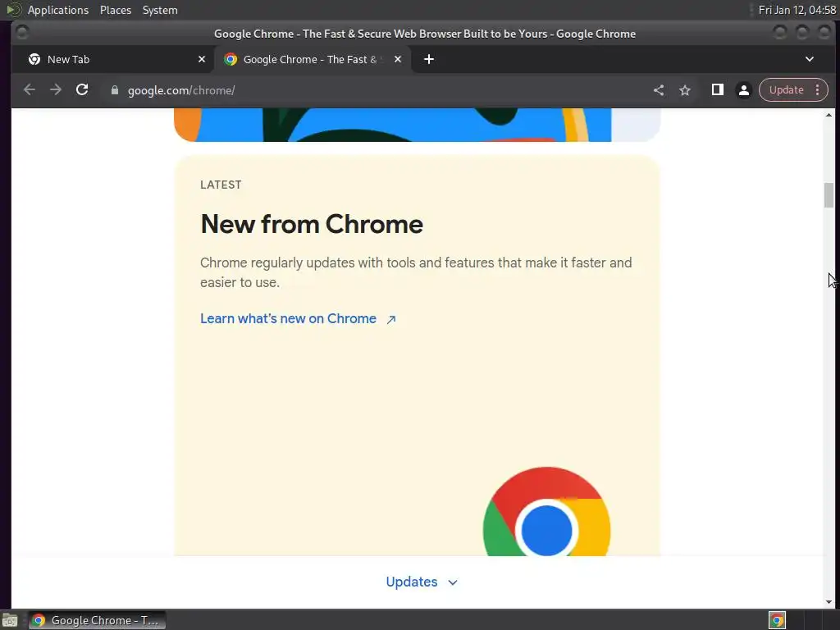This screenshot has height=630, width=840.
Task: Click the Chrome logo image in card
Action: [546, 512]
